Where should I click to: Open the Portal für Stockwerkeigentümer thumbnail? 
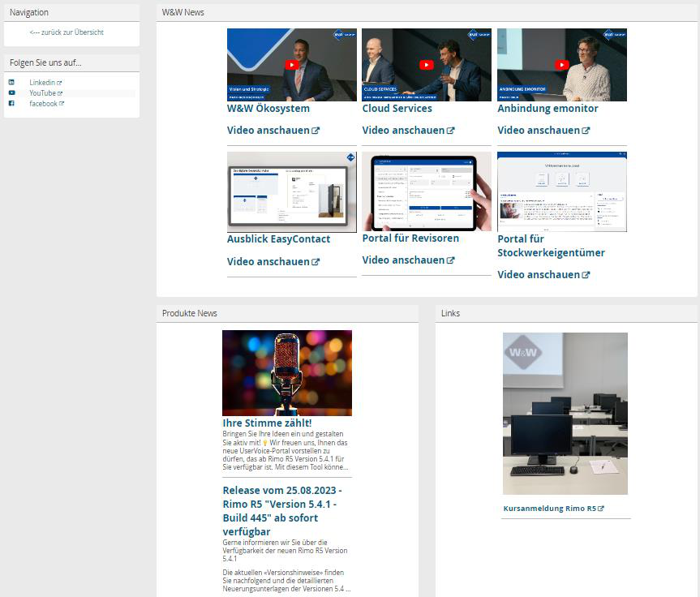pyautogui.click(x=561, y=192)
